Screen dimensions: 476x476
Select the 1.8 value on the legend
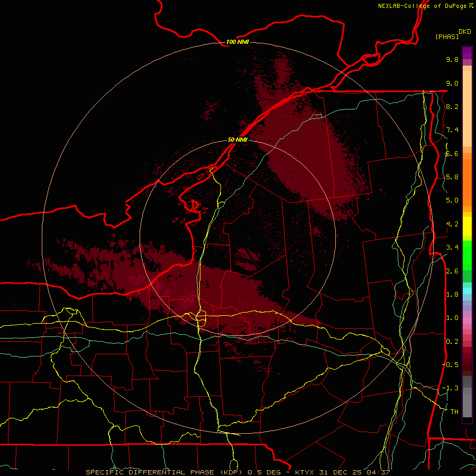click(452, 295)
